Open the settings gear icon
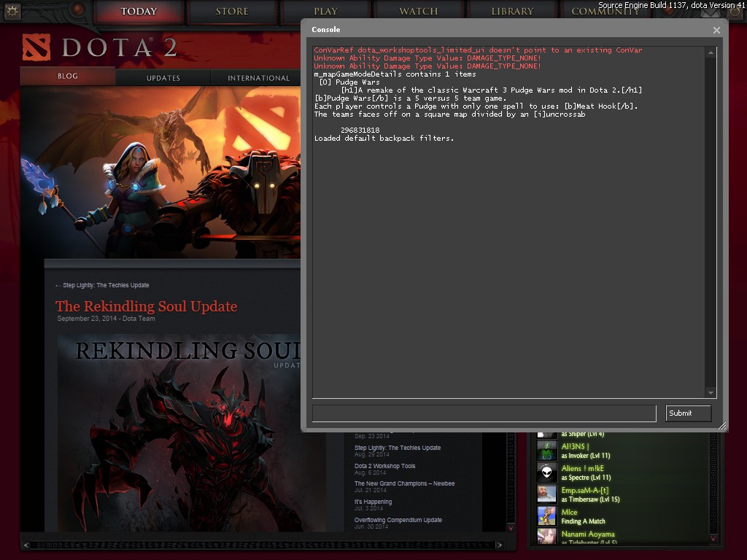This screenshot has height=560, width=747. pyautogui.click(x=12, y=11)
